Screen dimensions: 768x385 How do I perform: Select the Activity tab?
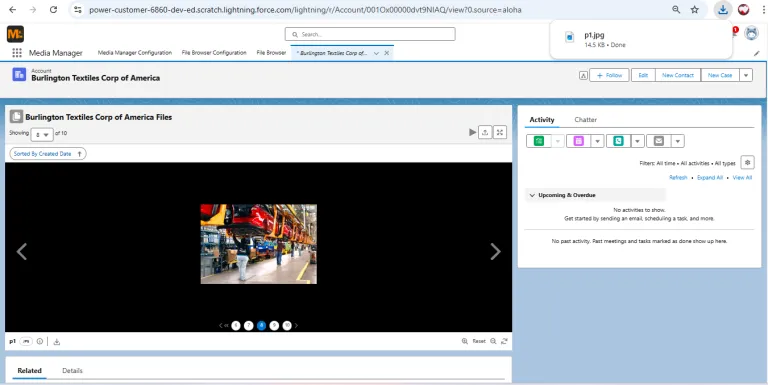click(x=542, y=120)
